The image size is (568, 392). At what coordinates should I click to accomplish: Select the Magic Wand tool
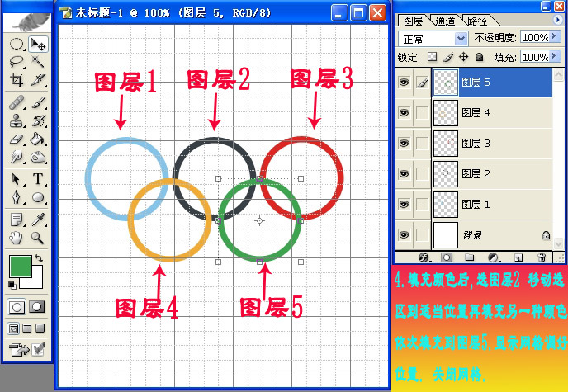38,62
